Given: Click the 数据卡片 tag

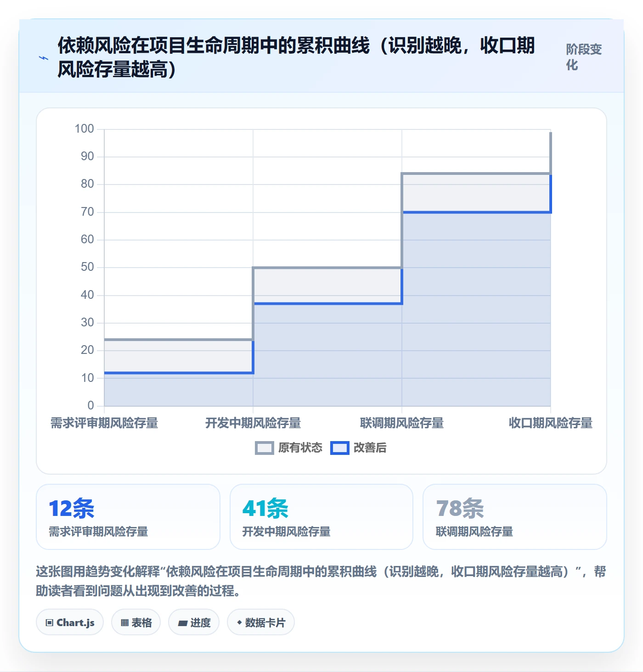Looking at the screenshot, I should coord(261,622).
